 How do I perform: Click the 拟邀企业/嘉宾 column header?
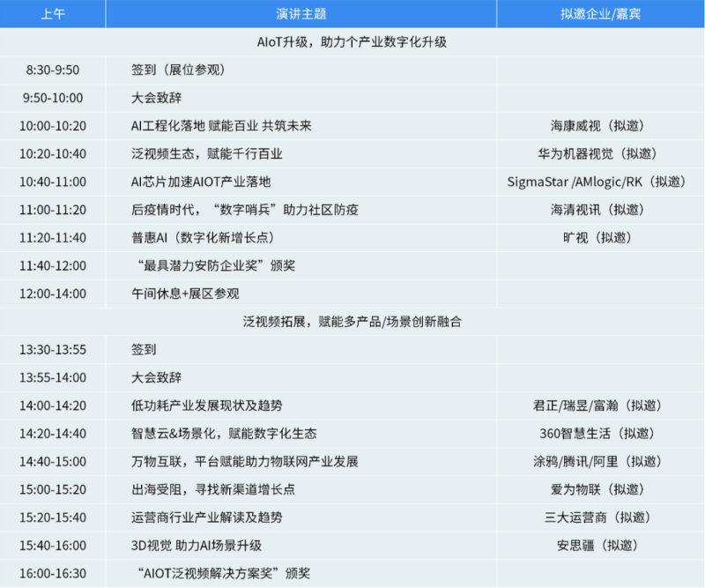(599, 13)
